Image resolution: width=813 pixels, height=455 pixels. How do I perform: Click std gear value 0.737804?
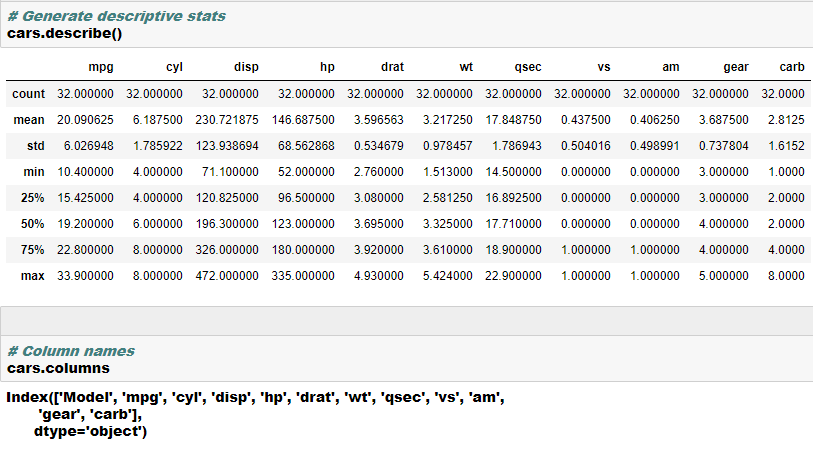click(724, 146)
